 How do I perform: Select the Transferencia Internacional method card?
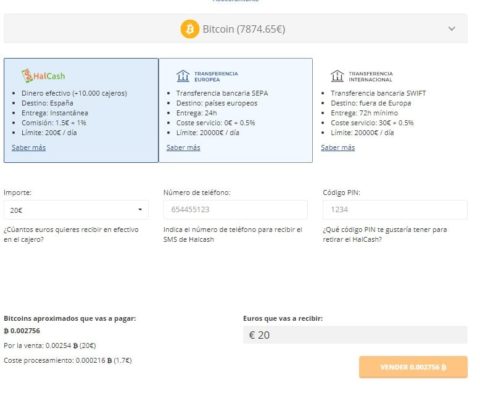(390, 110)
